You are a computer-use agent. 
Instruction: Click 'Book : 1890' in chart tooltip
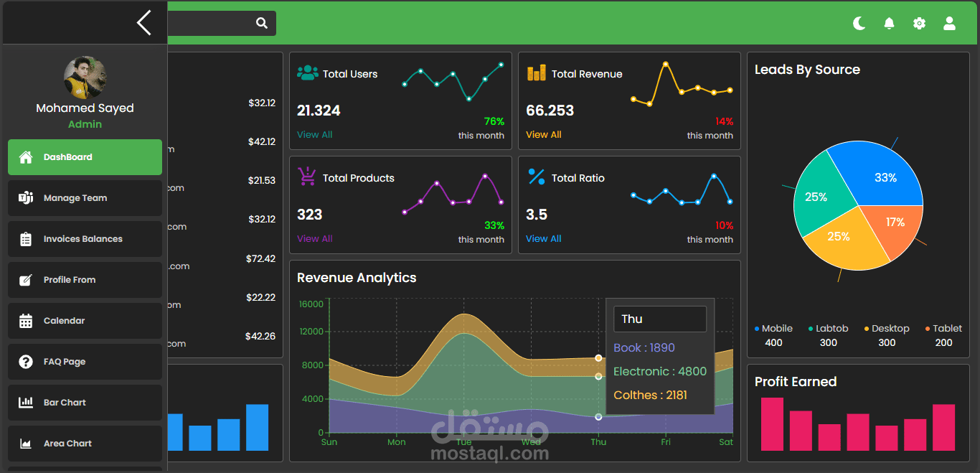pos(644,348)
